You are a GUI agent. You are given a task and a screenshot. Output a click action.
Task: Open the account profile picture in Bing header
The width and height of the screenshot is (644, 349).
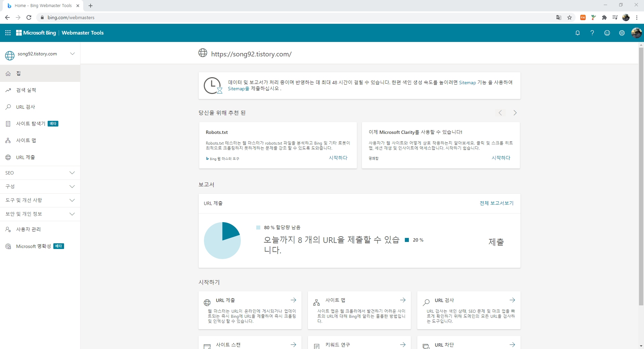636,33
